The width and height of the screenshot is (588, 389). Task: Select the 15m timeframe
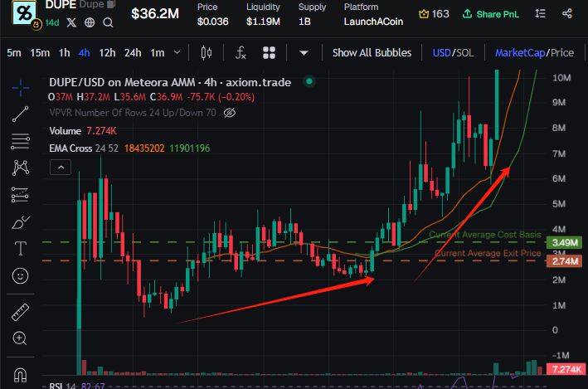point(40,53)
